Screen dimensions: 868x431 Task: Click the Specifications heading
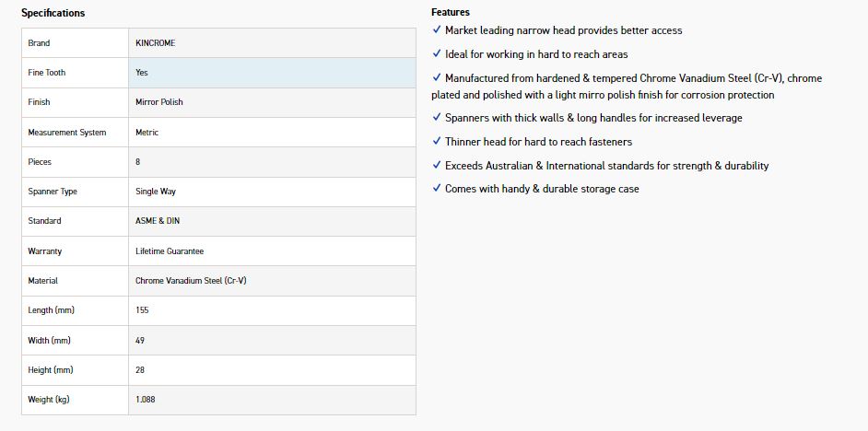coord(53,13)
